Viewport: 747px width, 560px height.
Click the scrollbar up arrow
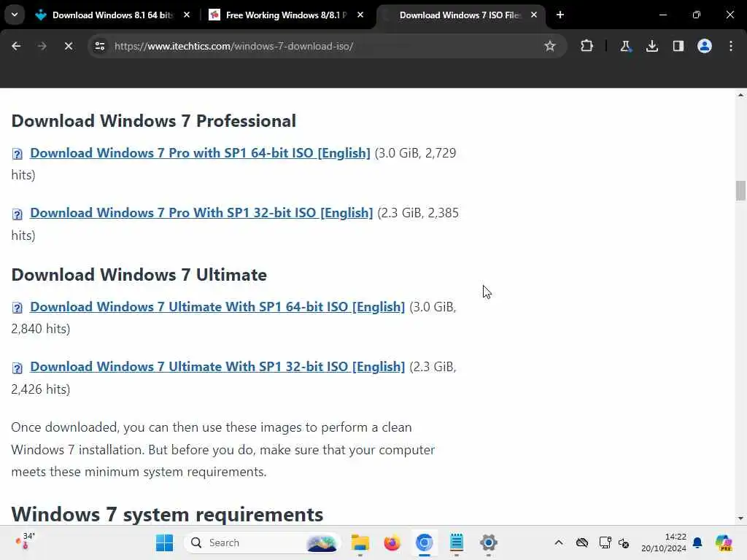click(x=740, y=95)
